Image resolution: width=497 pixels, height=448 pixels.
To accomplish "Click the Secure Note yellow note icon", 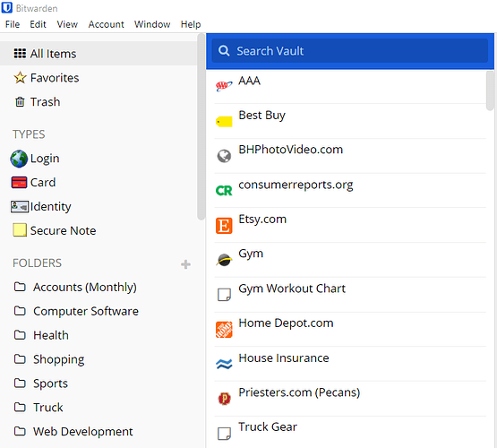I will [x=20, y=230].
